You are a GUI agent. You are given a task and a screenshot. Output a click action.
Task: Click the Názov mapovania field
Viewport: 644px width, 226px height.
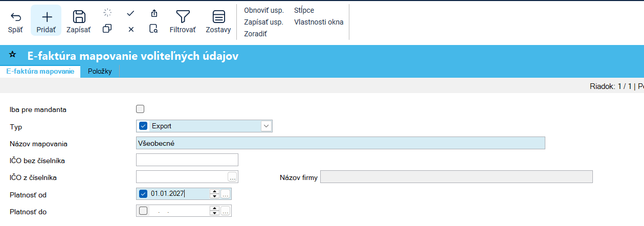pyautogui.click(x=341, y=143)
